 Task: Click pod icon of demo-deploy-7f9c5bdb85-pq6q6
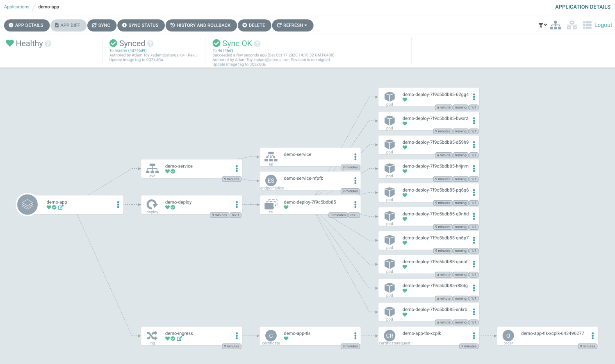(x=389, y=192)
